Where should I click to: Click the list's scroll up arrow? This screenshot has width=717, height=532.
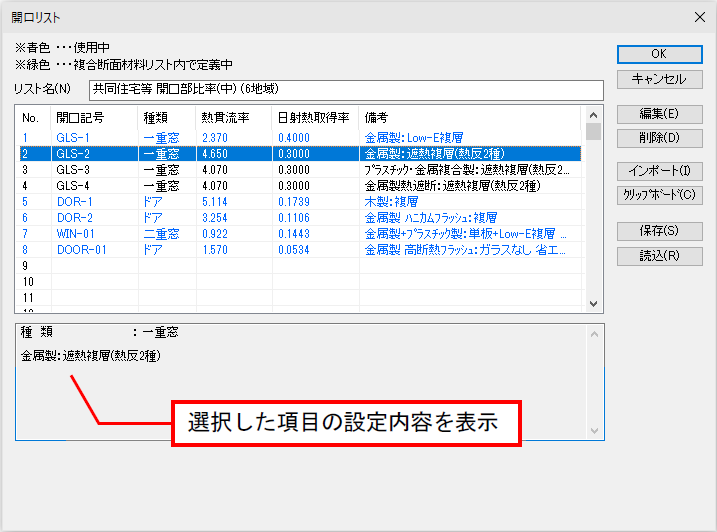(594, 115)
